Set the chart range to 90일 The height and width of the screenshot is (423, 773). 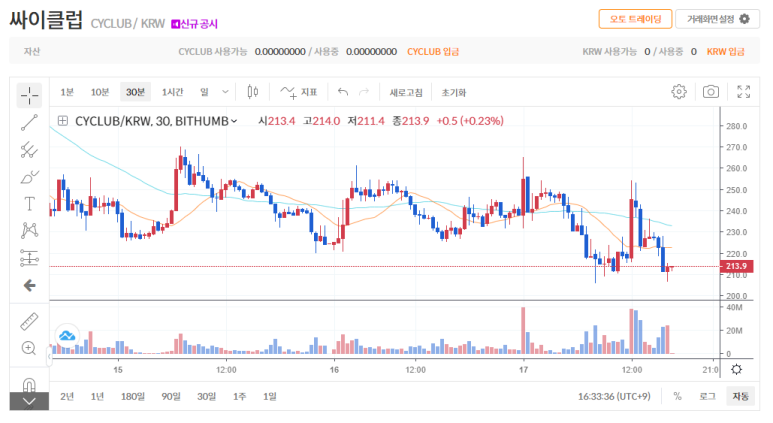tap(171, 396)
